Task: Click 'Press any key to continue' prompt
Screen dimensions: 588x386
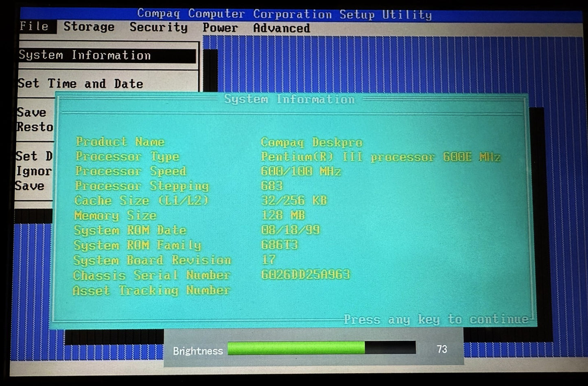Action: [x=436, y=319]
